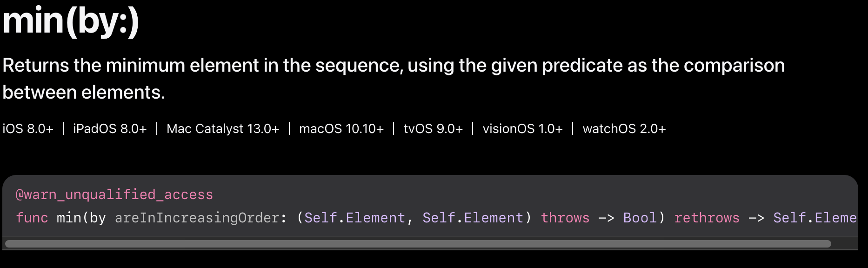The width and height of the screenshot is (868, 268).
Task: Click the code block's horizontal scrollbar
Action: pos(418,244)
